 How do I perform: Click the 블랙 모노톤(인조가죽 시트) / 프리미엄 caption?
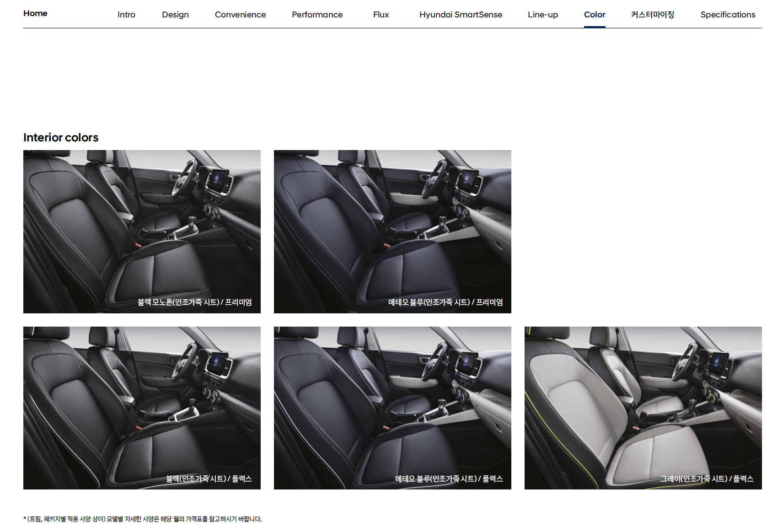click(x=195, y=302)
